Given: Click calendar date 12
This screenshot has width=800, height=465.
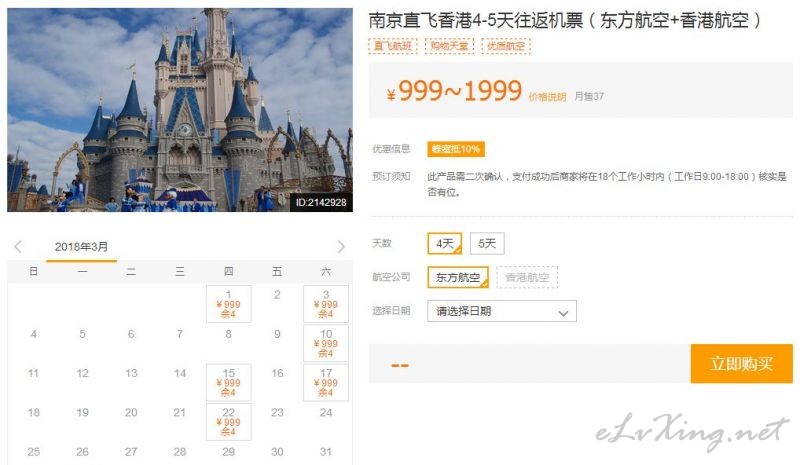Looking at the screenshot, I should point(83,374).
